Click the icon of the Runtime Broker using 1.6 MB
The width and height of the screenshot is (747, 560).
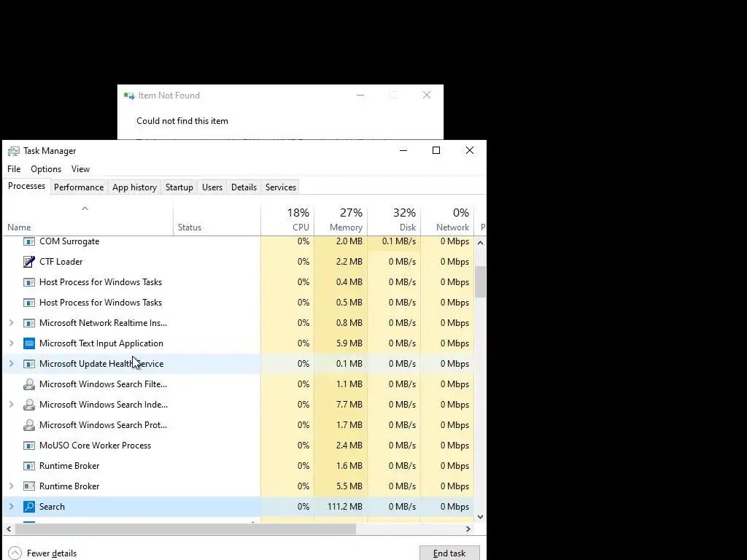click(x=29, y=466)
